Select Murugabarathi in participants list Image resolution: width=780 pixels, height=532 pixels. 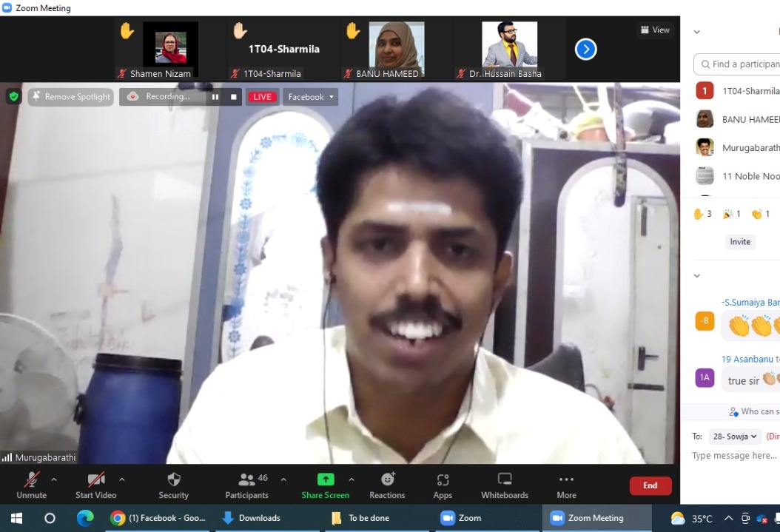pyautogui.click(x=737, y=148)
